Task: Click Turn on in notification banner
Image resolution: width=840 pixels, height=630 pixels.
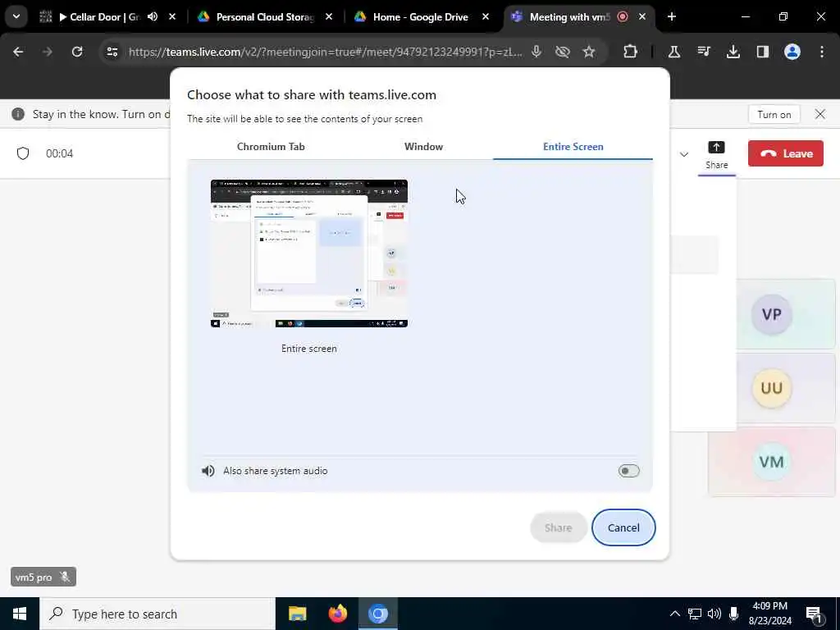Action: (774, 115)
